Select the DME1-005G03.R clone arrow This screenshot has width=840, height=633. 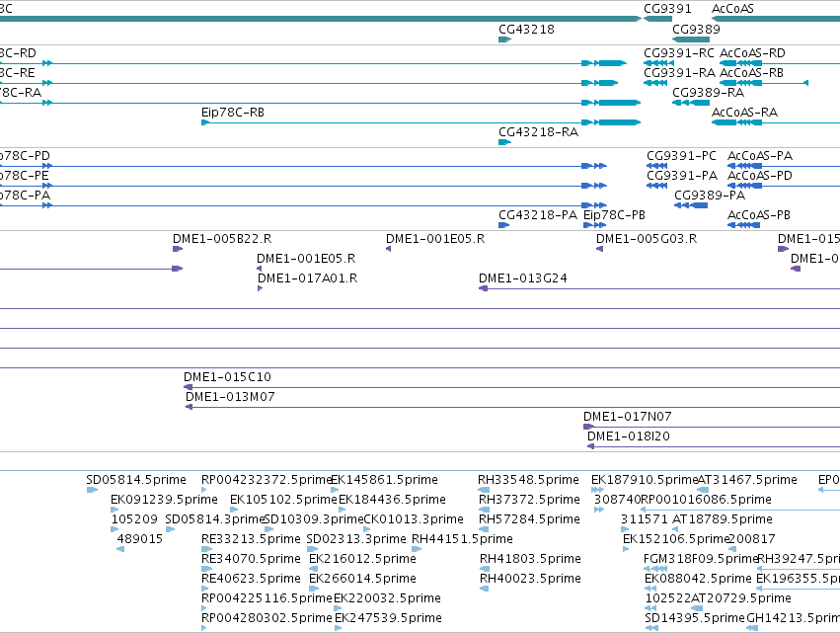click(x=599, y=249)
